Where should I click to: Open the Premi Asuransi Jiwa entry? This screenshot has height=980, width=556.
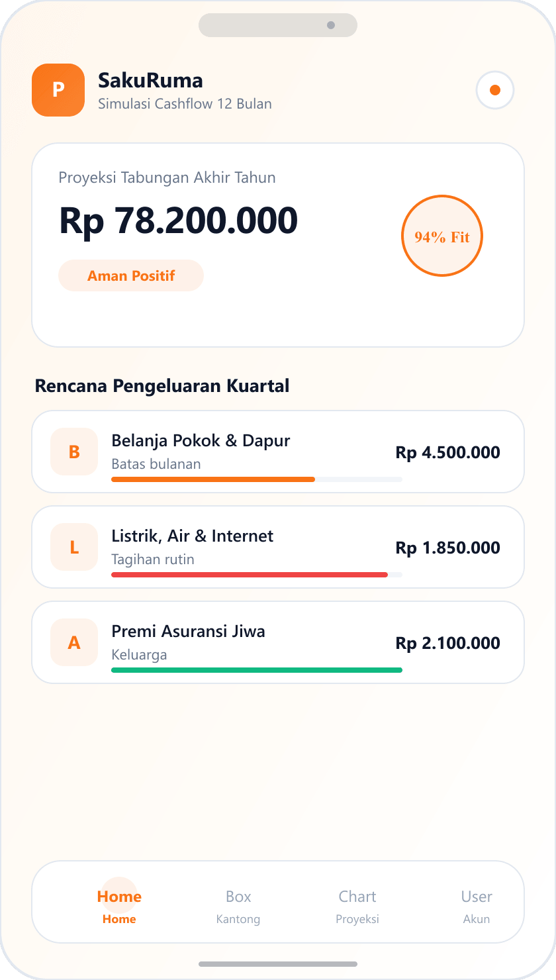pyautogui.click(x=278, y=642)
